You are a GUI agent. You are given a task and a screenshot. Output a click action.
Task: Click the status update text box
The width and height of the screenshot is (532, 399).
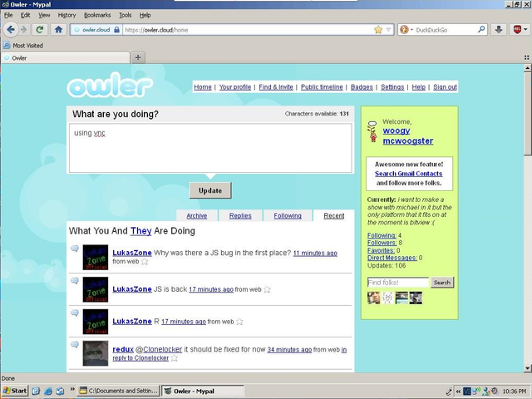210,148
